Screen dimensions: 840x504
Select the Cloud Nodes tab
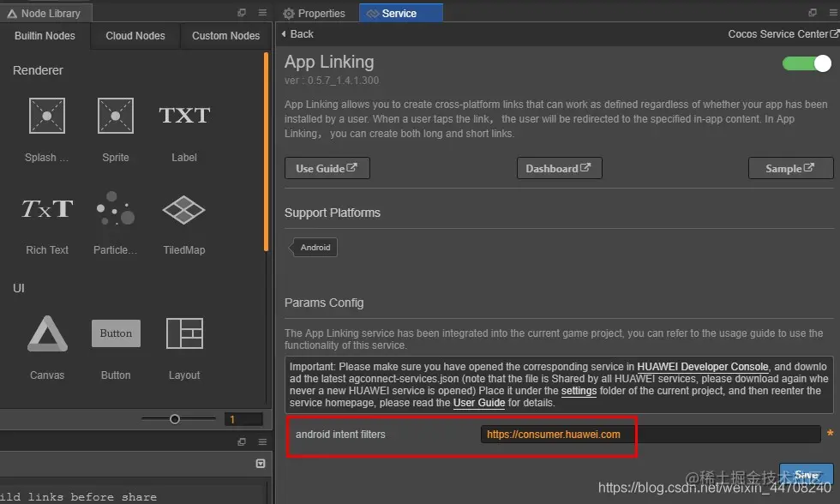135,36
